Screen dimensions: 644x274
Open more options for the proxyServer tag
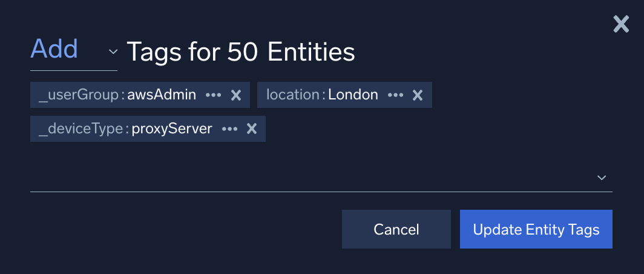pos(230,129)
